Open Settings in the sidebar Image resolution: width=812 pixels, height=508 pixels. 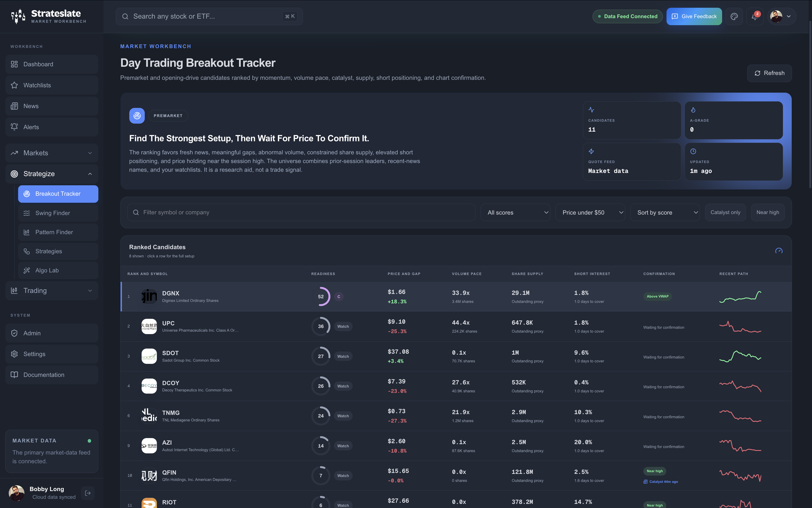point(52,354)
